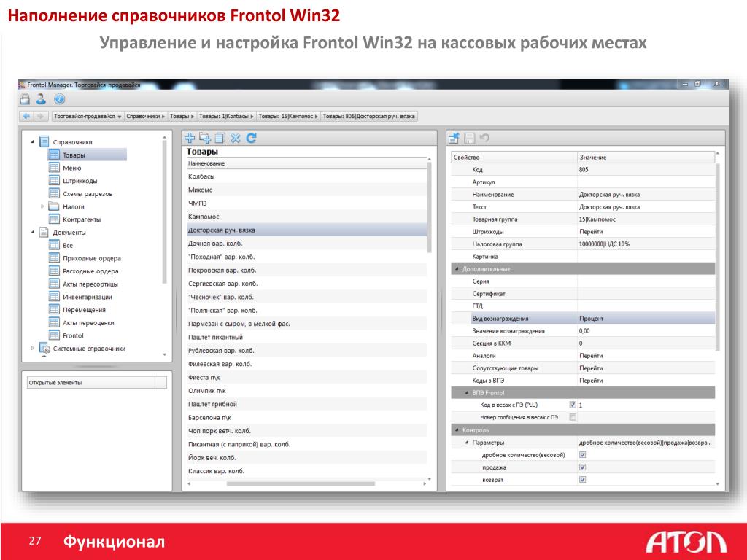The width and height of the screenshot is (747, 560).
Task: Collapse the Справочники tree node
Action: [32, 142]
